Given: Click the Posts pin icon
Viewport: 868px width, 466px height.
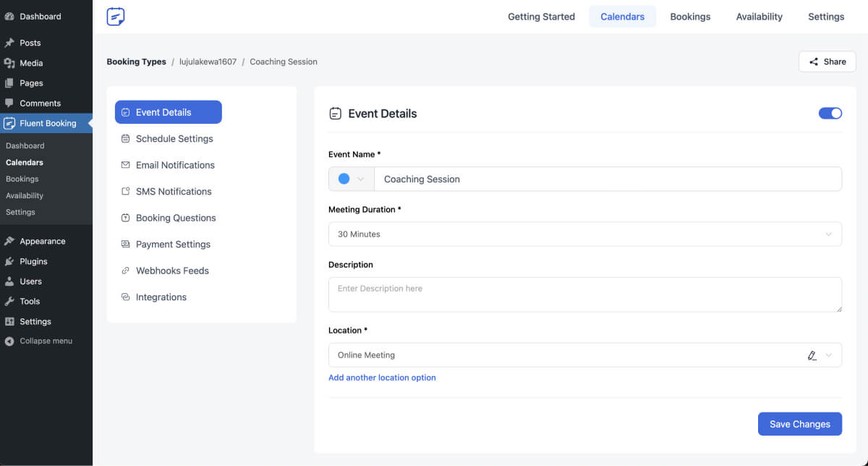Looking at the screenshot, I should tap(9, 43).
